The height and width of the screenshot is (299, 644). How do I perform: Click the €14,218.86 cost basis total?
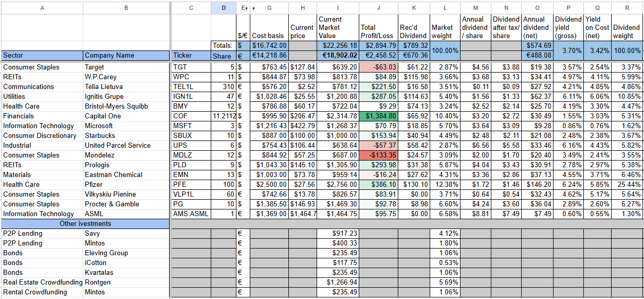pyautogui.click(x=269, y=56)
